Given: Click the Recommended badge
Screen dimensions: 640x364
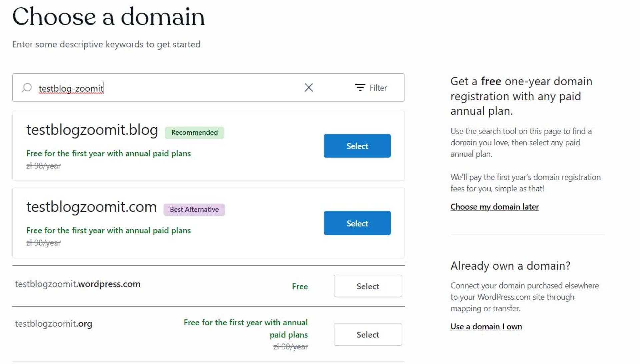Looking at the screenshot, I should point(194,133).
